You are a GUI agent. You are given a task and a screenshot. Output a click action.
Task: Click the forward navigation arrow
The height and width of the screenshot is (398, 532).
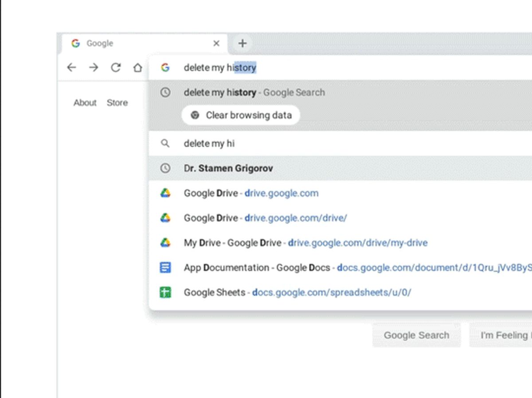coord(94,67)
